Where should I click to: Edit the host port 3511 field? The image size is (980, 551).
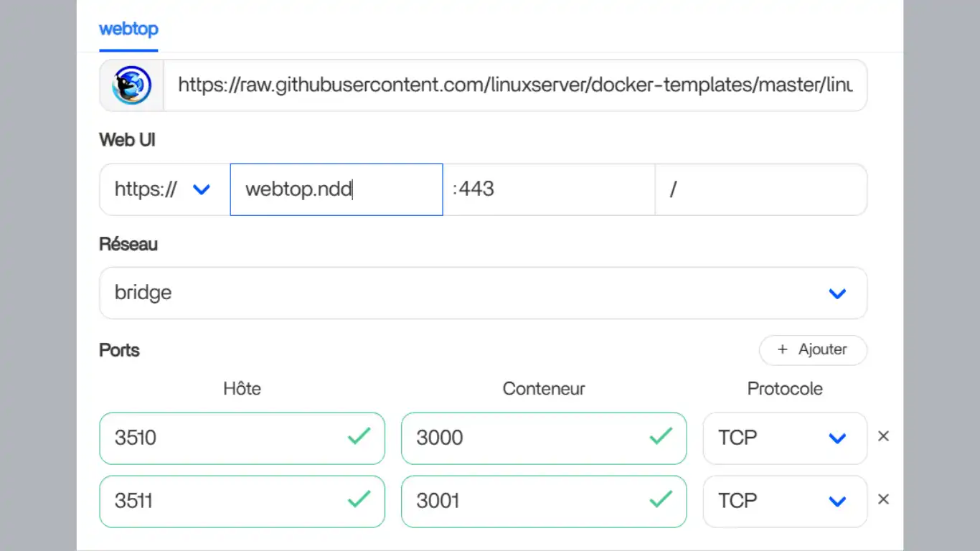(215, 501)
